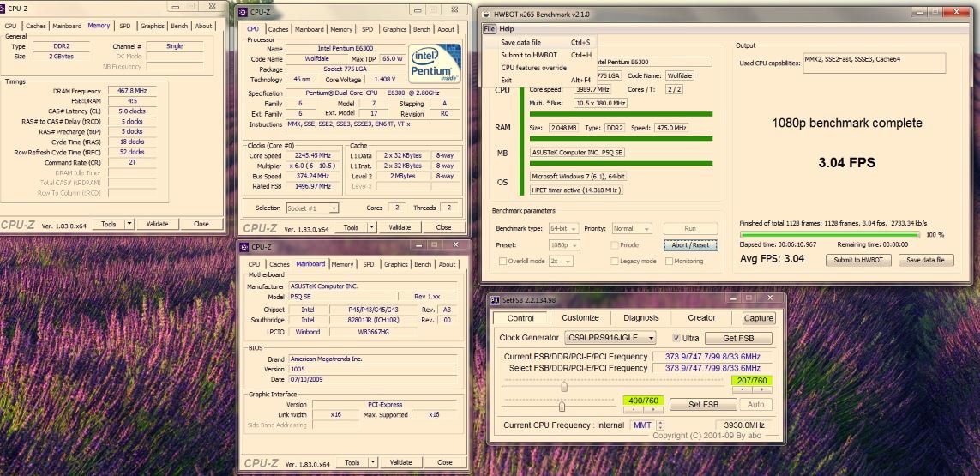Increase the 207/760 value with its right arrow

coord(762,389)
